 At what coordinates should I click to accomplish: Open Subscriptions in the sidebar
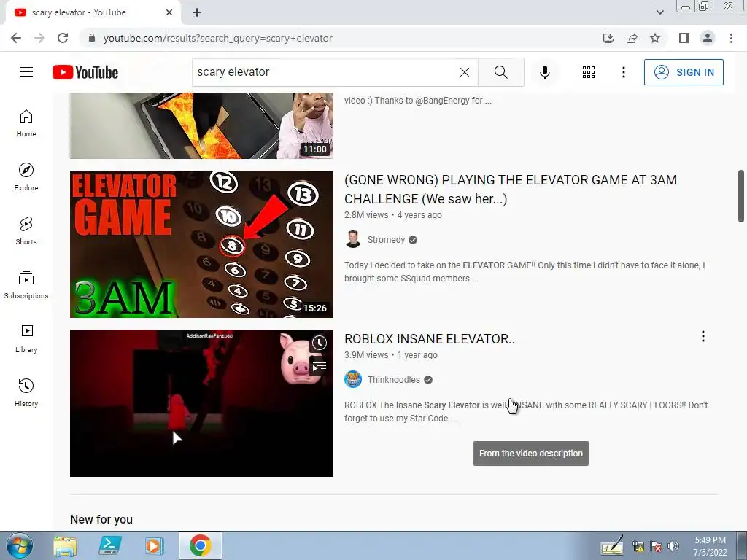[x=26, y=285]
